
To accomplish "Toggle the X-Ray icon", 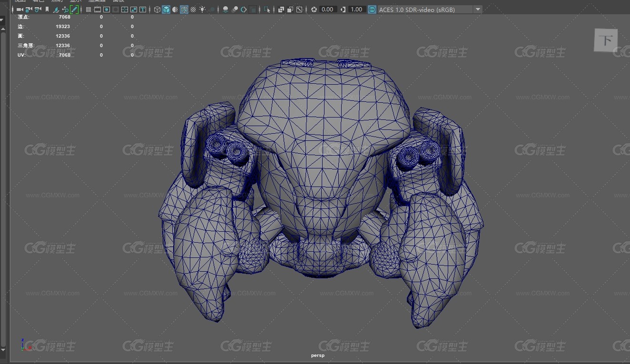I will tap(281, 10).
